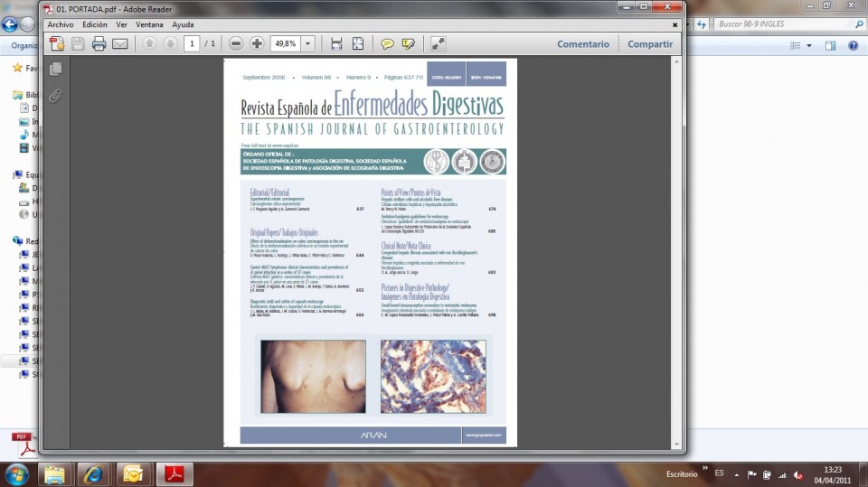Open Outlook mail taskbar icon

point(133,474)
